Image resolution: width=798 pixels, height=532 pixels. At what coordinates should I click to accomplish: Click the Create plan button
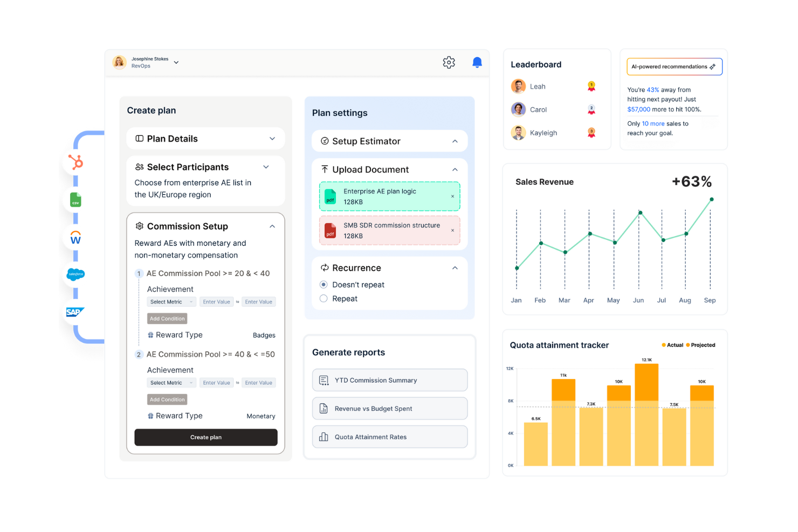pos(205,437)
